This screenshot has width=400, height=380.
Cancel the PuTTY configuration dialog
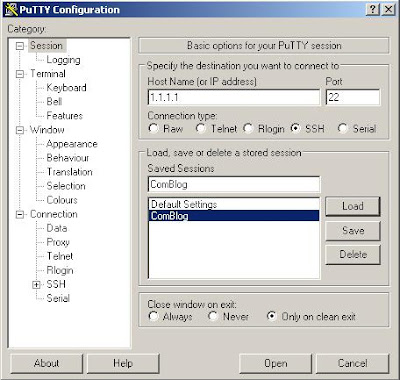click(x=352, y=363)
